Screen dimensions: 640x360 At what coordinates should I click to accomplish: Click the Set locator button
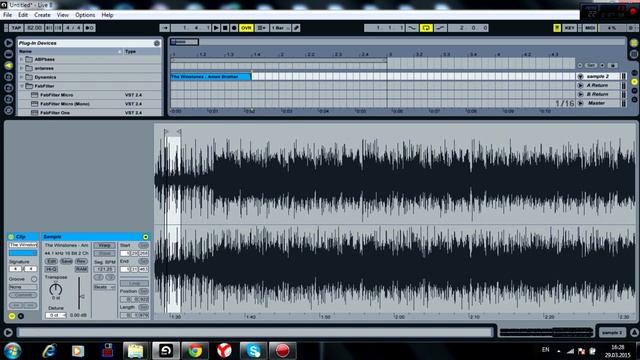pyautogui.click(x=591, y=65)
